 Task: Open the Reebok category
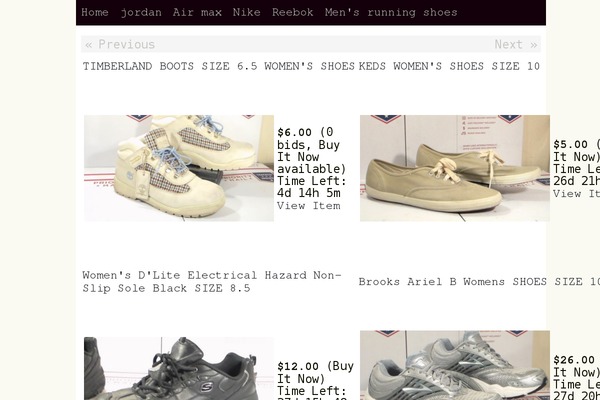point(292,12)
